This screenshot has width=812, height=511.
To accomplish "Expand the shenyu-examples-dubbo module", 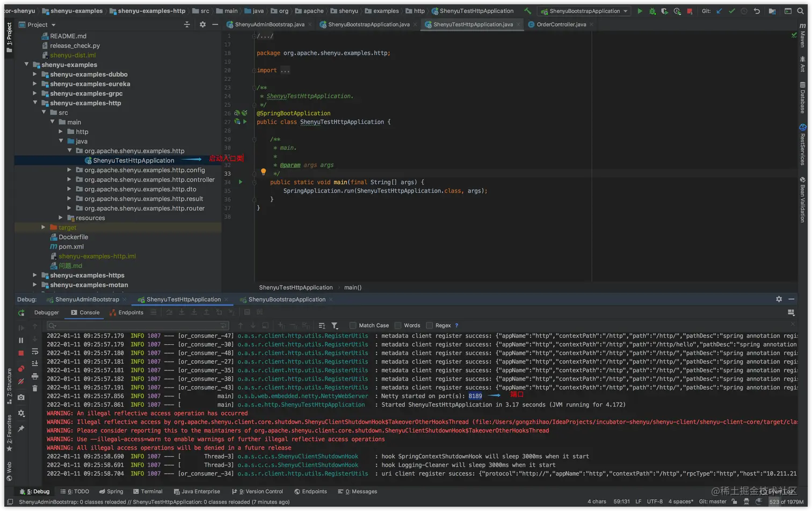I will point(35,75).
